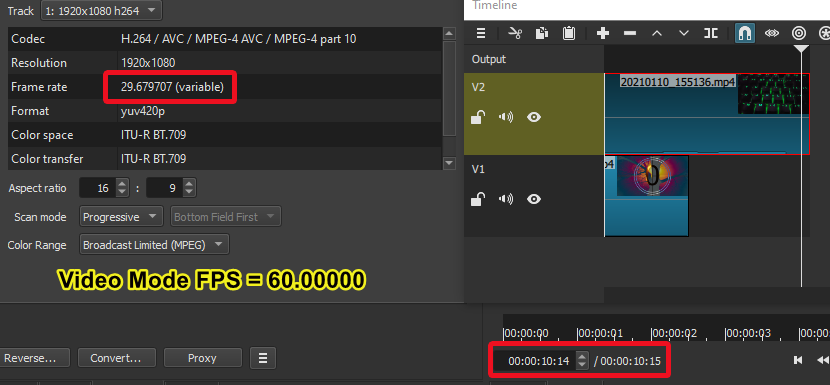
Task: Lock the V2 track padlock
Action: coord(478,117)
